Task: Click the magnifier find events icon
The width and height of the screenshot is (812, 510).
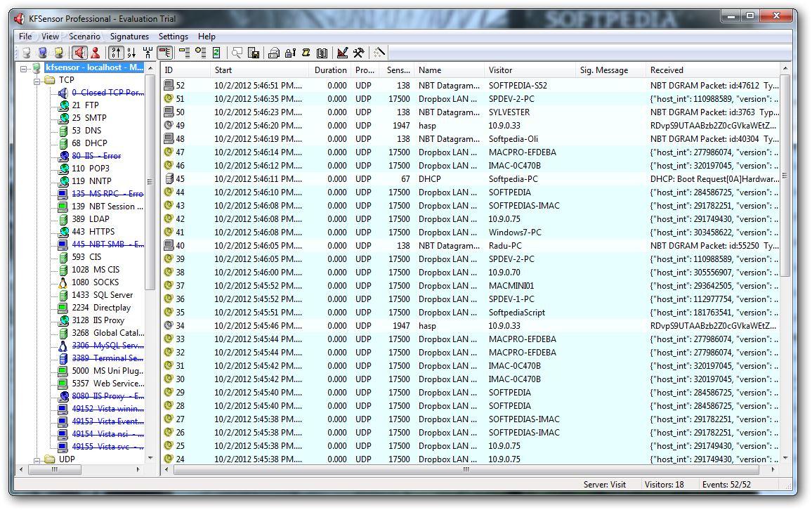Action: (x=237, y=53)
